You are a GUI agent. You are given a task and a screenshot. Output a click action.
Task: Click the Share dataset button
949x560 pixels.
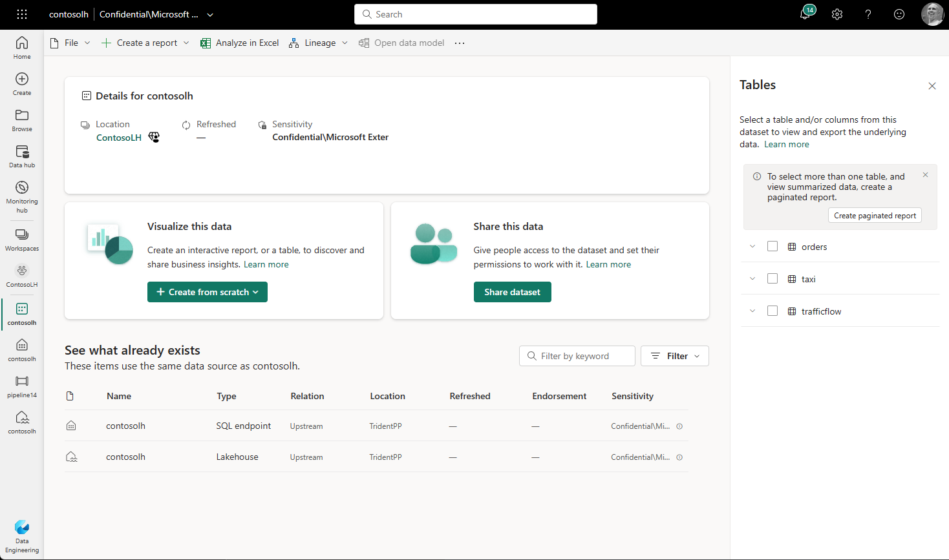513,292
